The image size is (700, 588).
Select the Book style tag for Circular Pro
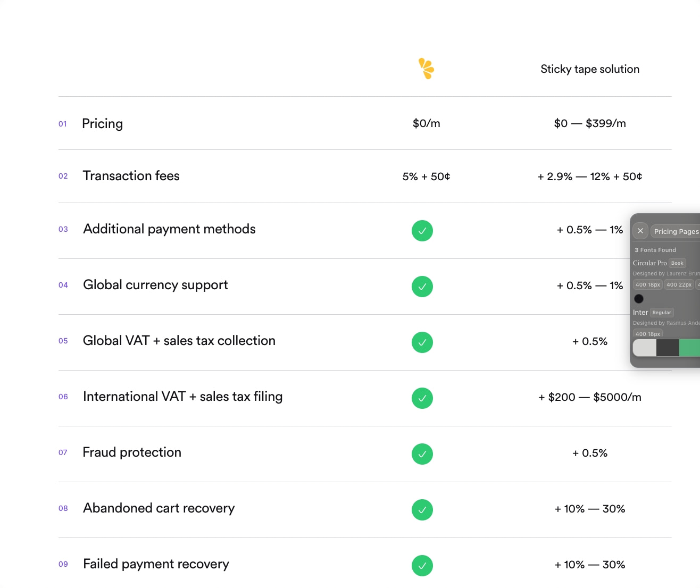click(677, 263)
